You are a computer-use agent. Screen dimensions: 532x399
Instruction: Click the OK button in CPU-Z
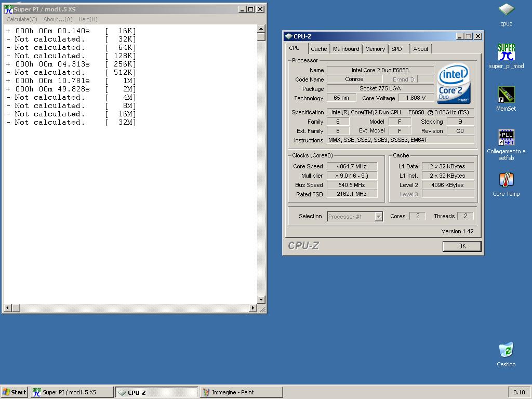462,246
